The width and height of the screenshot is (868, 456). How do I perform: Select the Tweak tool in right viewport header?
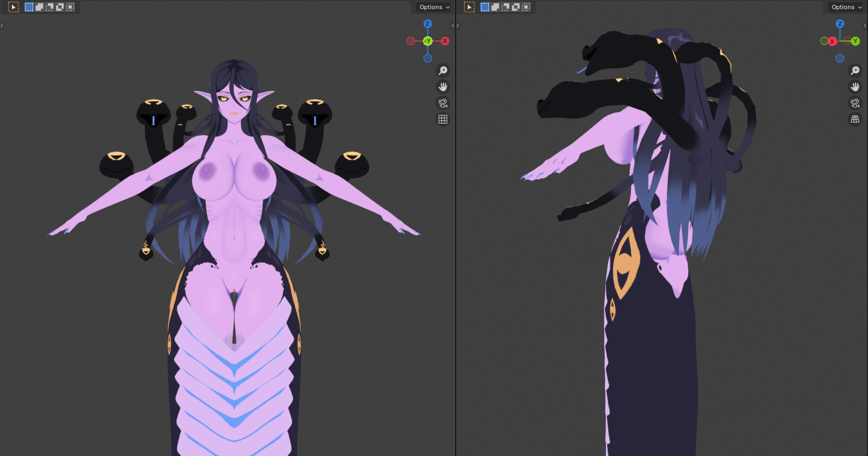(x=469, y=7)
